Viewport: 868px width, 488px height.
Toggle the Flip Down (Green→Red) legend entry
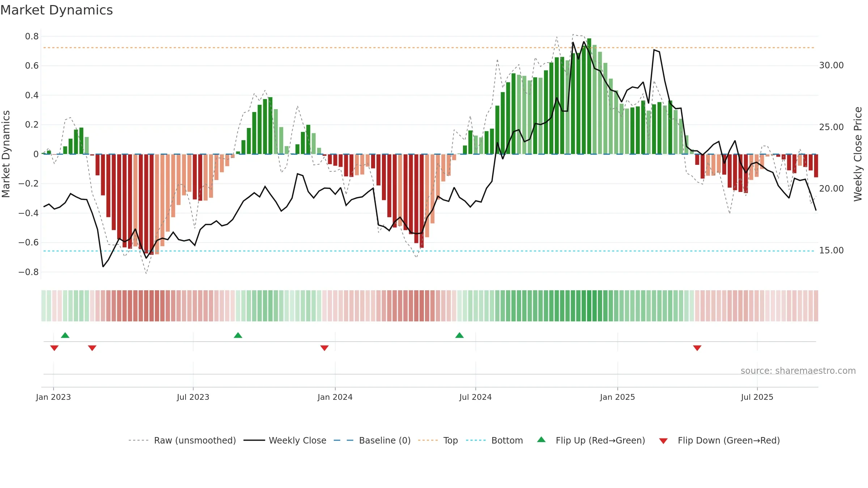point(719,440)
